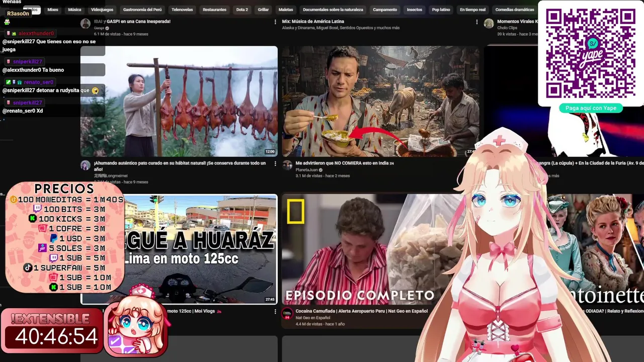644x362 pixels.
Task: Click chat message '@alexxthunder0 Ta bueno'
Action: coord(33,70)
